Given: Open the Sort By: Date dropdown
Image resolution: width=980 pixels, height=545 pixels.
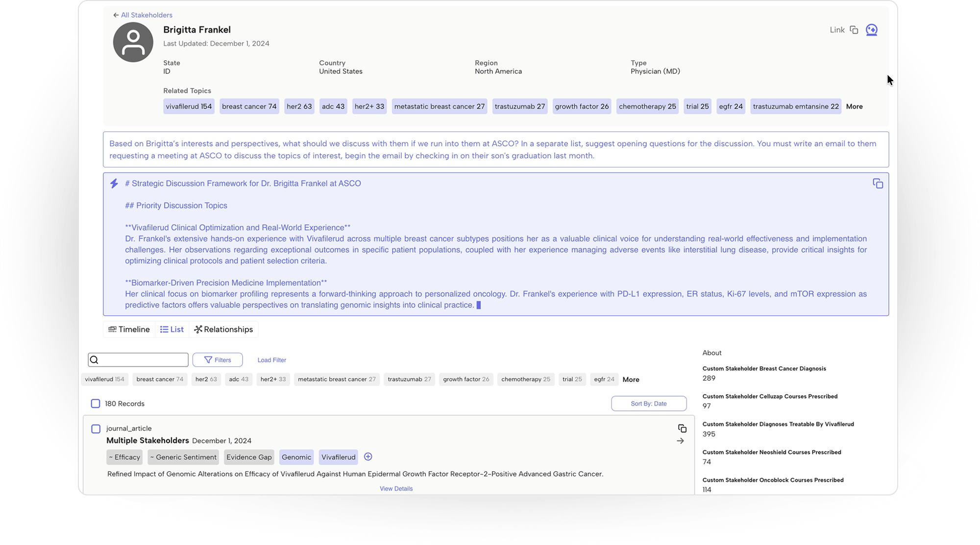Looking at the screenshot, I should 648,403.
